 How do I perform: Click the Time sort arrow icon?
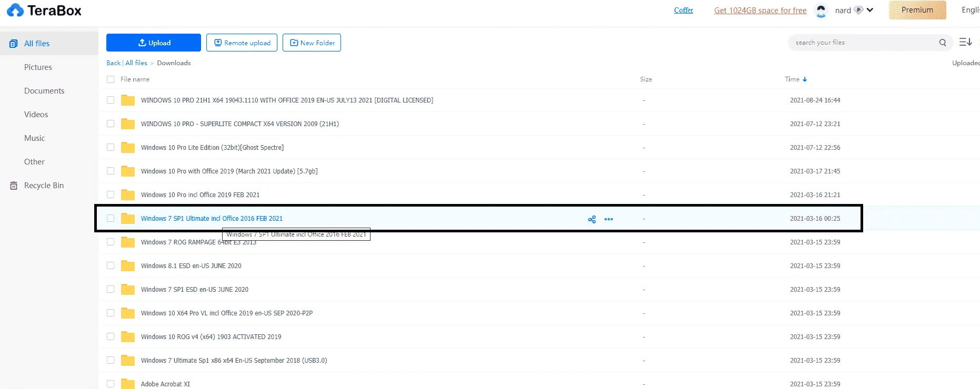805,79
